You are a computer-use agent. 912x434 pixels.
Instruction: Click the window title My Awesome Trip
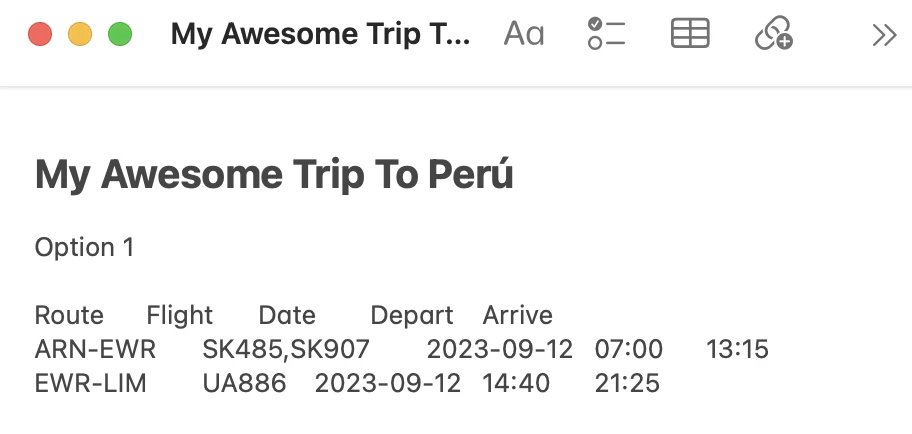320,34
